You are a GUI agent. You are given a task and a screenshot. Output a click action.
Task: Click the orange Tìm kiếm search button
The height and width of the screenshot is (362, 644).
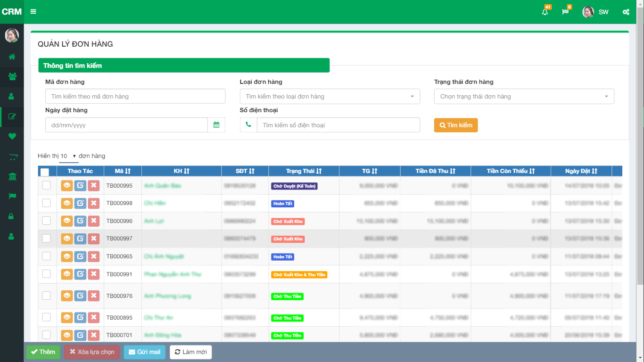pyautogui.click(x=455, y=125)
